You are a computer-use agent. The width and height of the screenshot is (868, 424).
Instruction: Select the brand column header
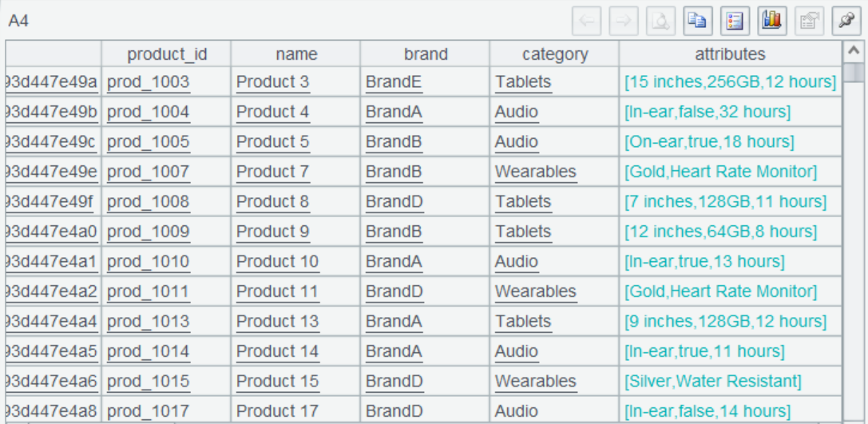tap(426, 54)
